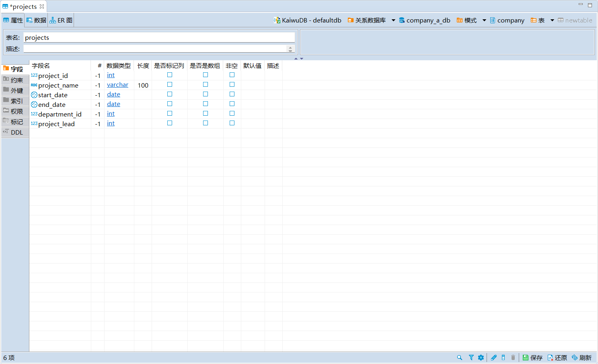Click the varchar data type link

point(117,85)
